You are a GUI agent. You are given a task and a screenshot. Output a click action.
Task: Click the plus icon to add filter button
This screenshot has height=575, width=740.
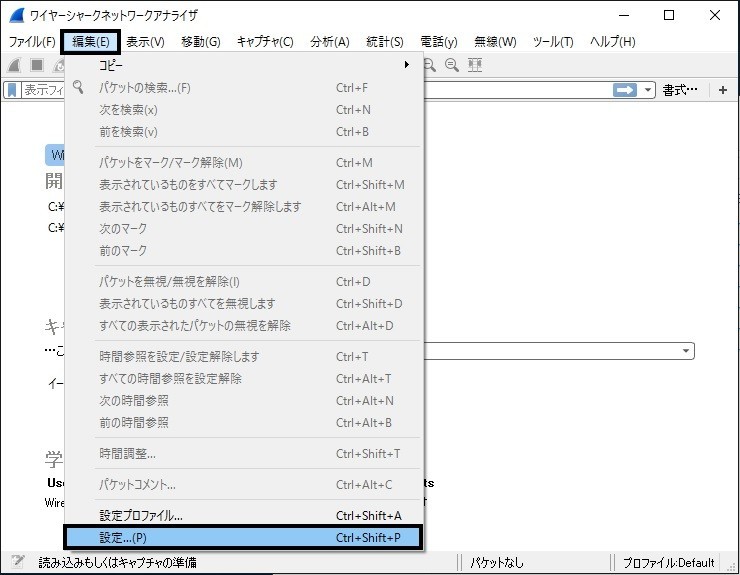(x=723, y=90)
